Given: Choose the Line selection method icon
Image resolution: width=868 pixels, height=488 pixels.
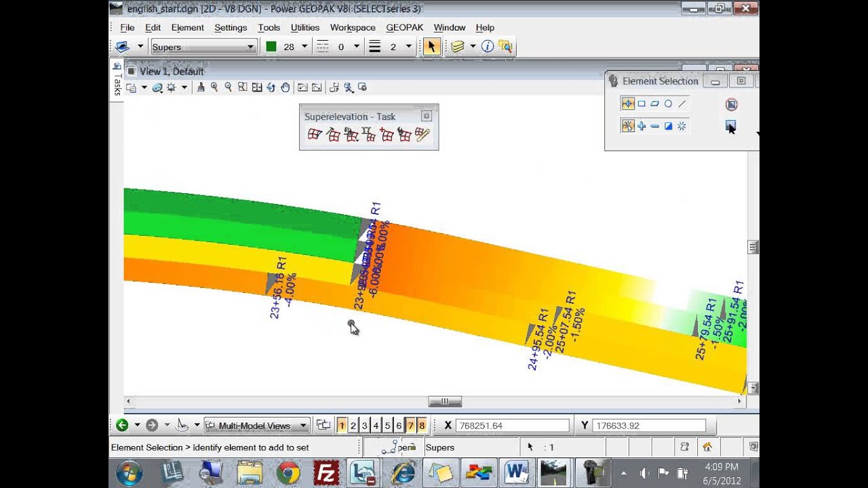Looking at the screenshot, I should pos(682,104).
